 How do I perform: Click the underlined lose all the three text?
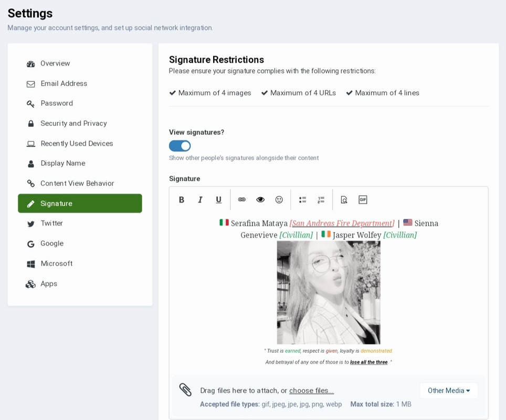coord(369,362)
